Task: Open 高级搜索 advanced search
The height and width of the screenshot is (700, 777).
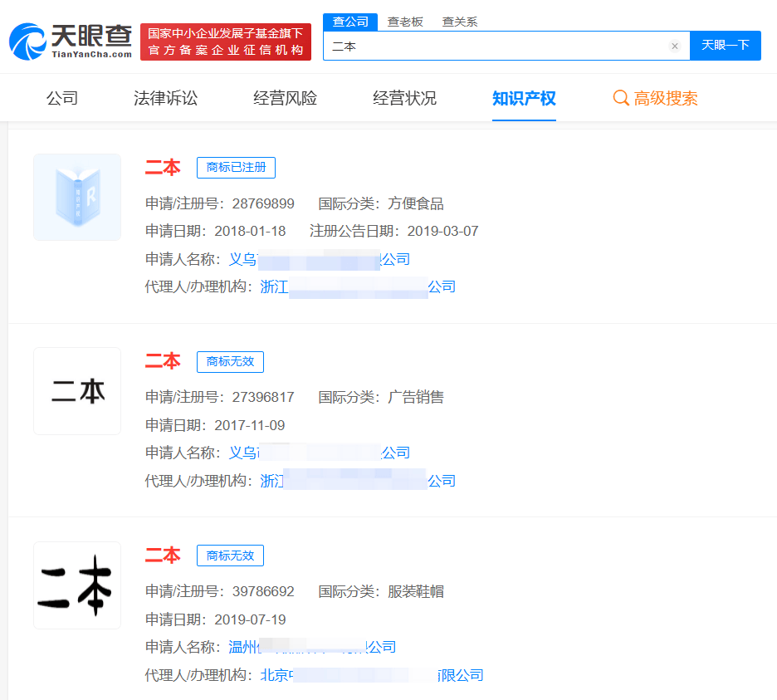Action: pos(666,98)
